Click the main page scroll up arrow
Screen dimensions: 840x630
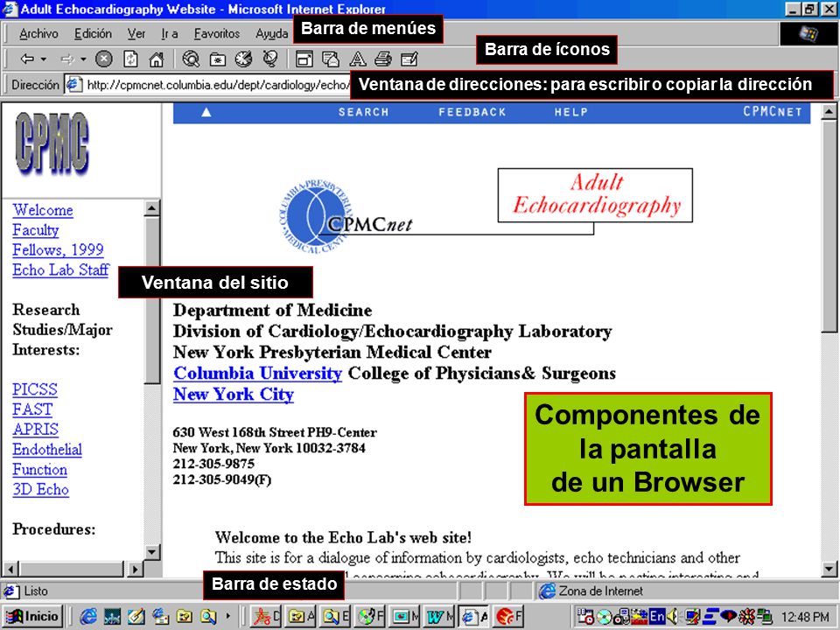(x=829, y=111)
